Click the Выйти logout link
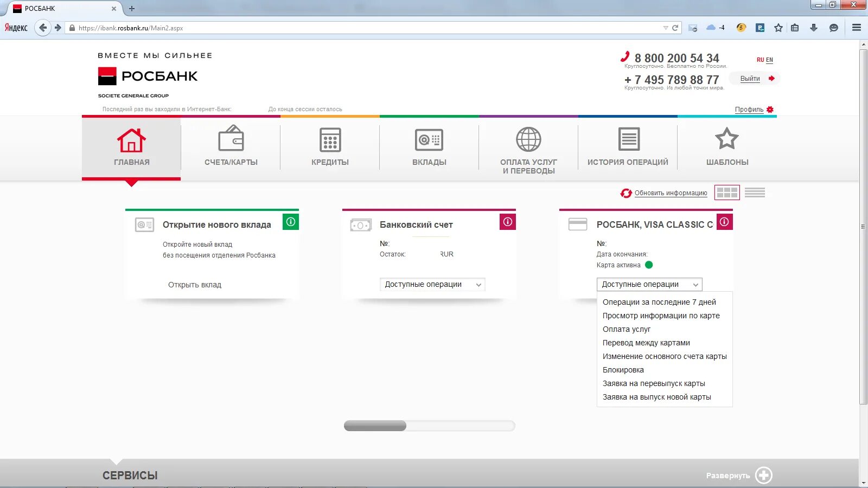This screenshot has width=868, height=488. [x=750, y=79]
